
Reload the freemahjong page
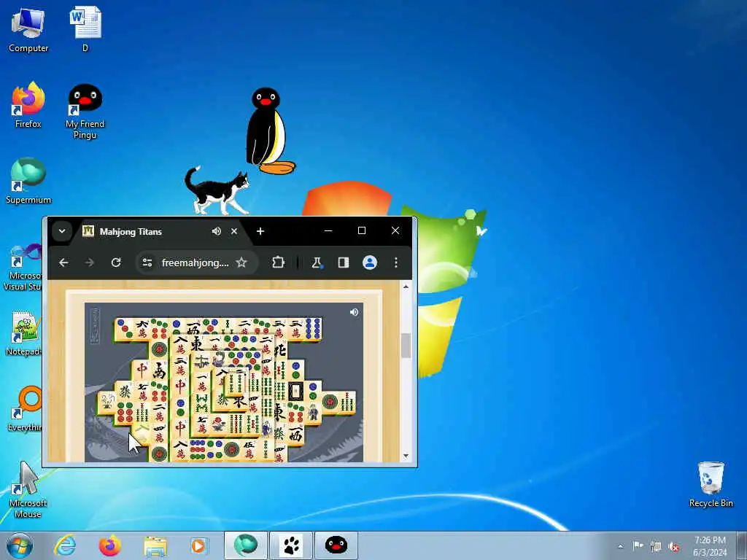pos(116,262)
